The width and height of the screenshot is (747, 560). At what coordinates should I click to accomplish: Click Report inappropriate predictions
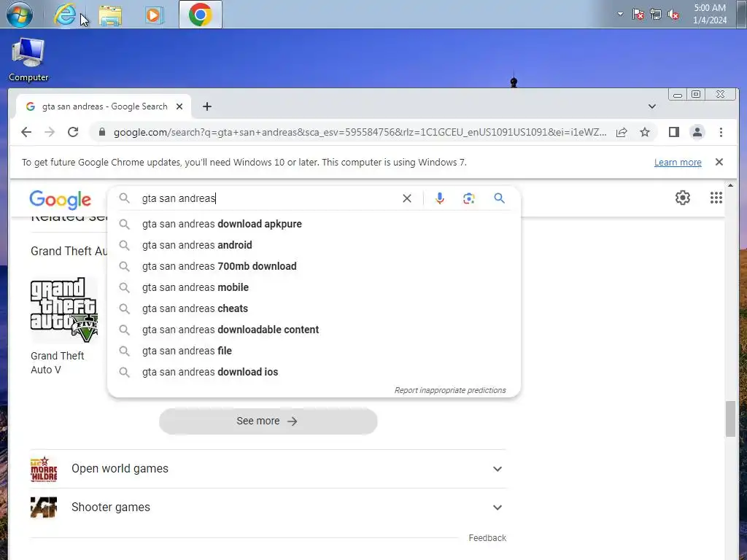(x=449, y=391)
